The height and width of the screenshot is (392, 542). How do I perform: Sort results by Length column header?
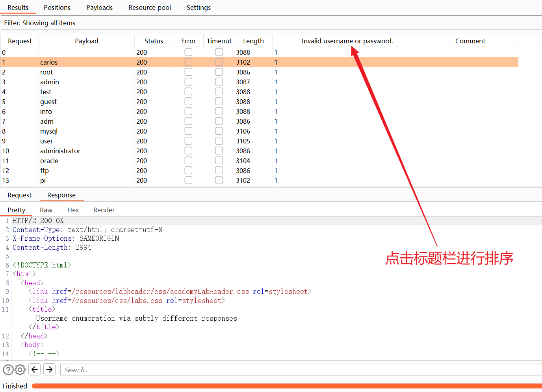tap(253, 41)
